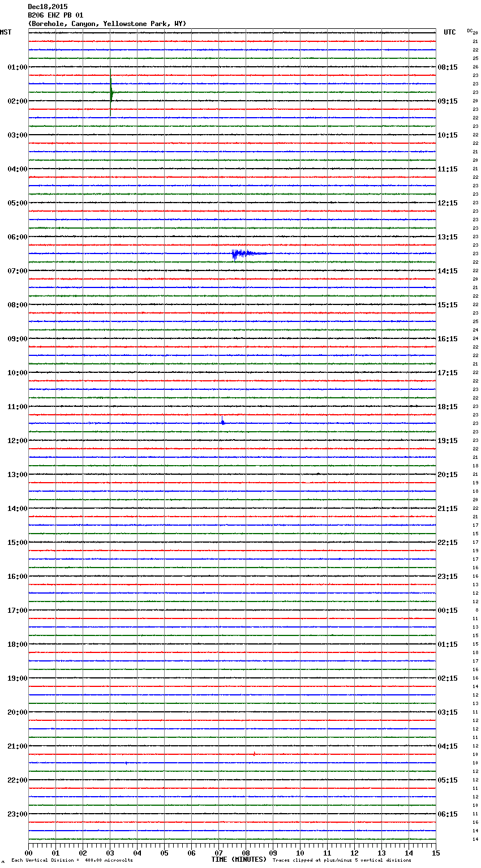Viewport: 481px width, 868px height.
Task: Click the 01:00 MST row label
Action: [x=18, y=67]
